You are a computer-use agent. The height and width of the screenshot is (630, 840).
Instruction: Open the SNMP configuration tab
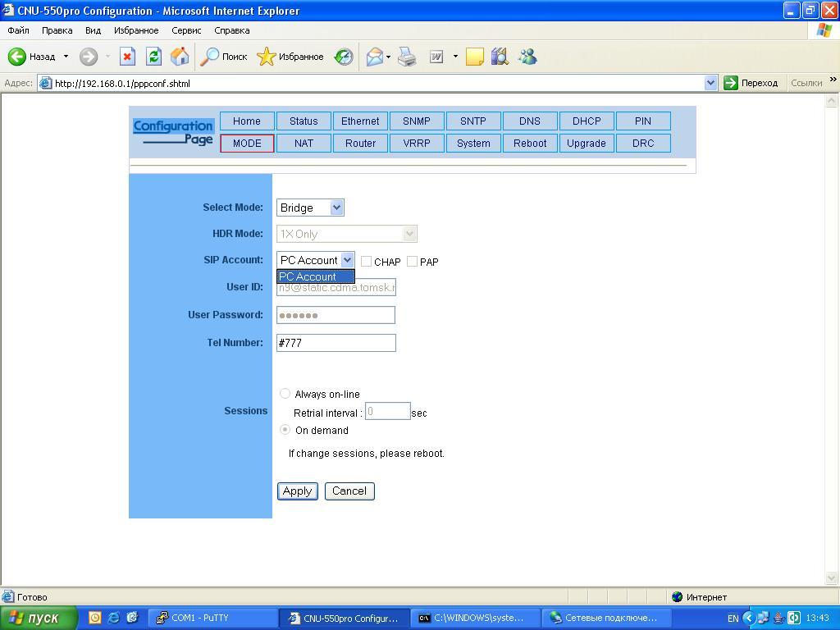click(x=417, y=121)
